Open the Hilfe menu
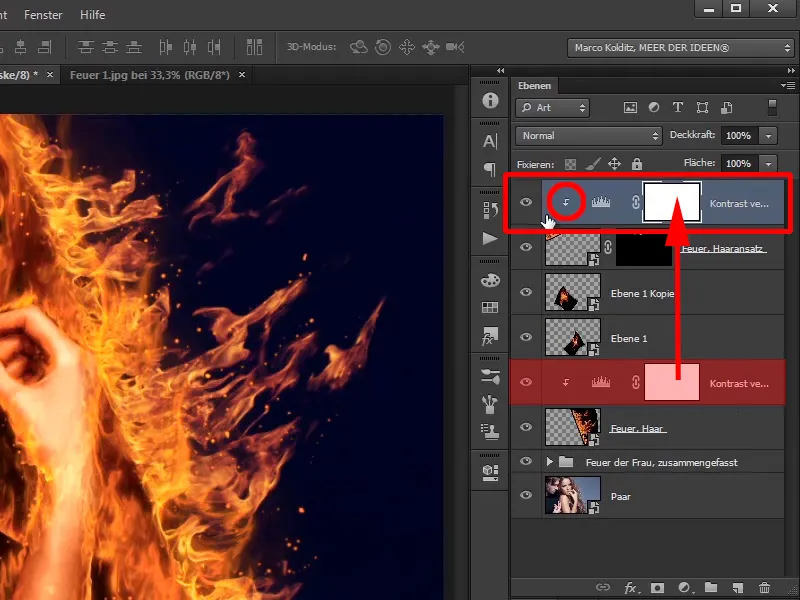Viewport: 800px width, 600px height. (92, 15)
